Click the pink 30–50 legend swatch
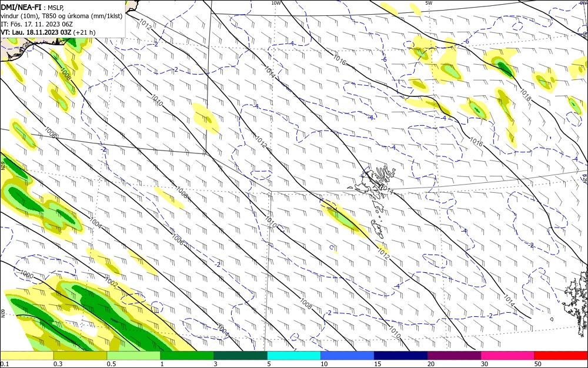Viewport: 588px width, 368px height. coord(508,356)
